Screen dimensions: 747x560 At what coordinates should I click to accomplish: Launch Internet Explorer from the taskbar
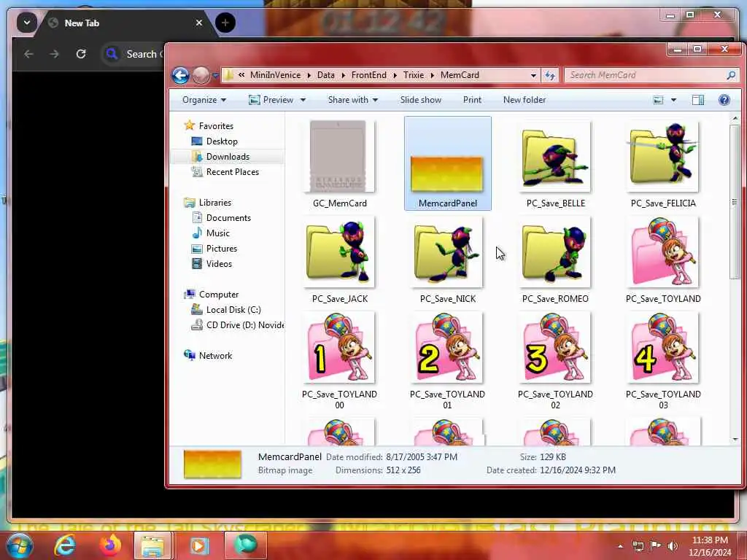(64, 545)
